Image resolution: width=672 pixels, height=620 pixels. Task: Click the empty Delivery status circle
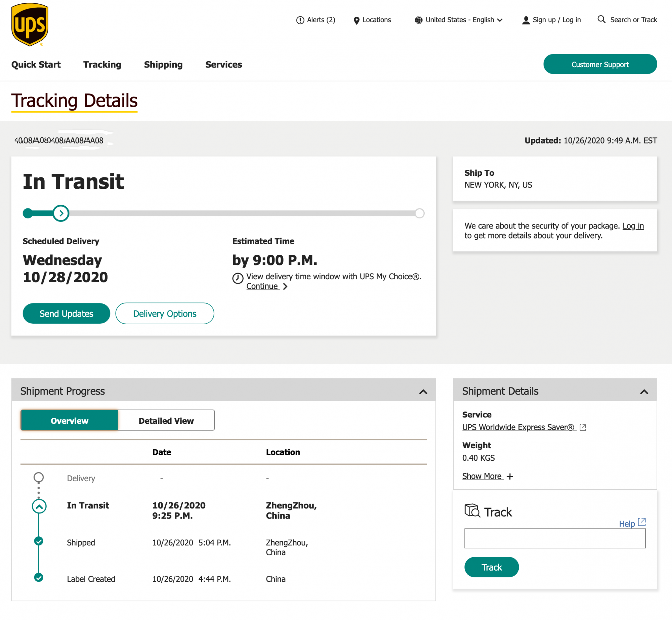pyautogui.click(x=39, y=477)
